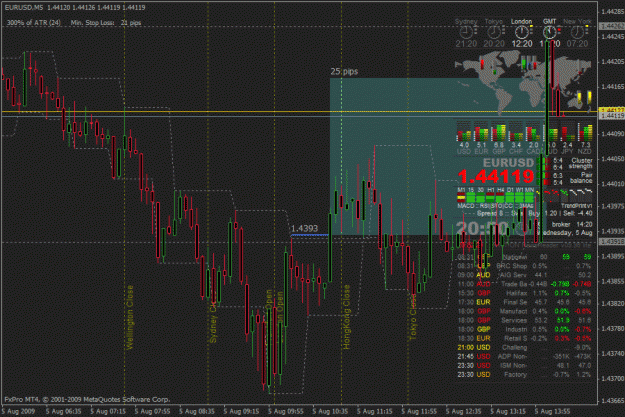Click the 'Pair balance' label
This screenshot has width=625, height=417.
point(581,178)
